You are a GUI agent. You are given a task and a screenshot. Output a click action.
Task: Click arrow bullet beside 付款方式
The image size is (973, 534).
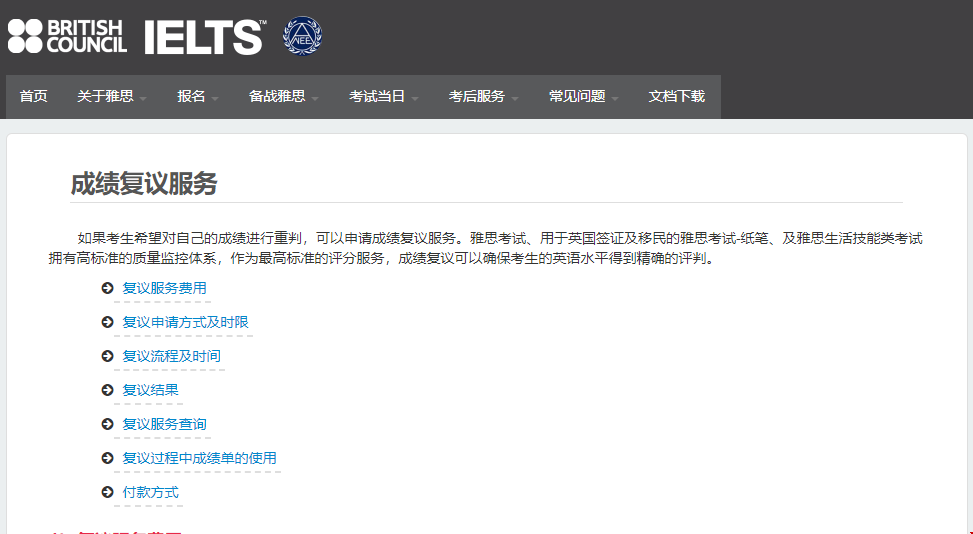(107, 492)
